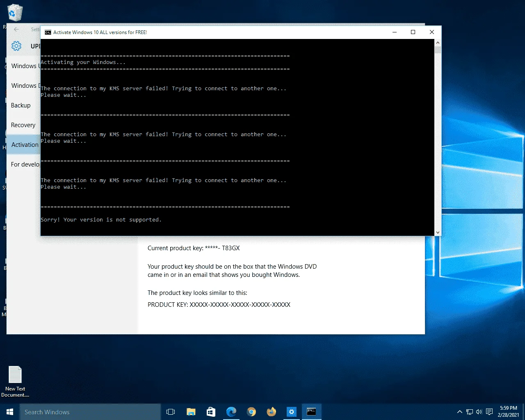Close the Activate Windows 10 console window

tap(432, 32)
